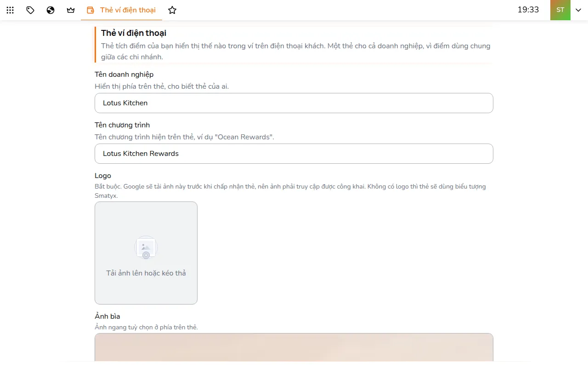Upload a logo via Tải ảnh lên area
Screen dimensions: 588x368
[x=146, y=253]
